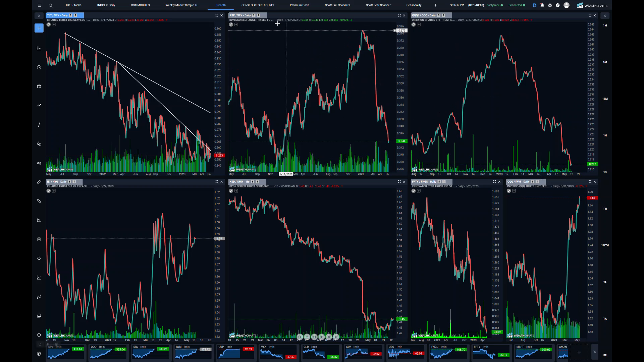The image size is (644, 362).
Task: Open the calendar events tool
Action: point(39,86)
